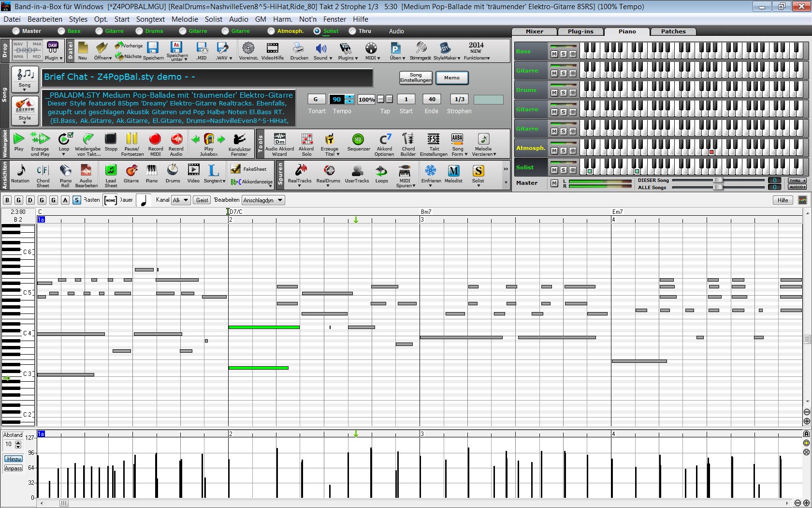The height and width of the screenshot is (508, 812).
Task: Switch to the Patches tab
Action: tap(673, 31)
